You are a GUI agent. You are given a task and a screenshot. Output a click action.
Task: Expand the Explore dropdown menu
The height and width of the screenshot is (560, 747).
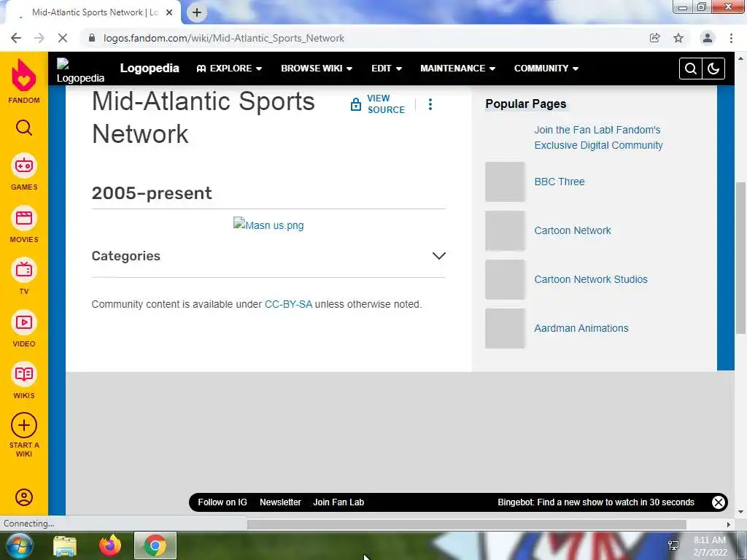click(229, 69)
